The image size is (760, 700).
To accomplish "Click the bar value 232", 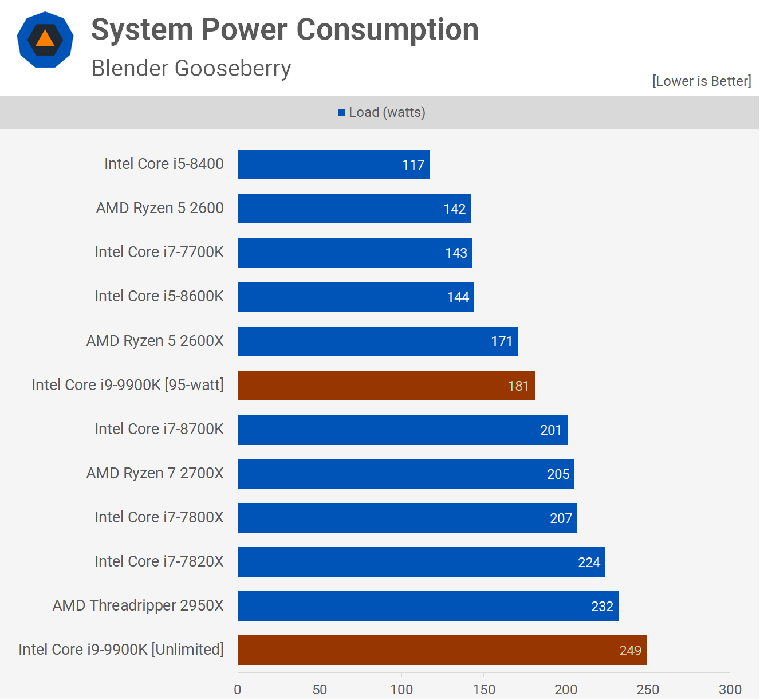I will 603,607.
